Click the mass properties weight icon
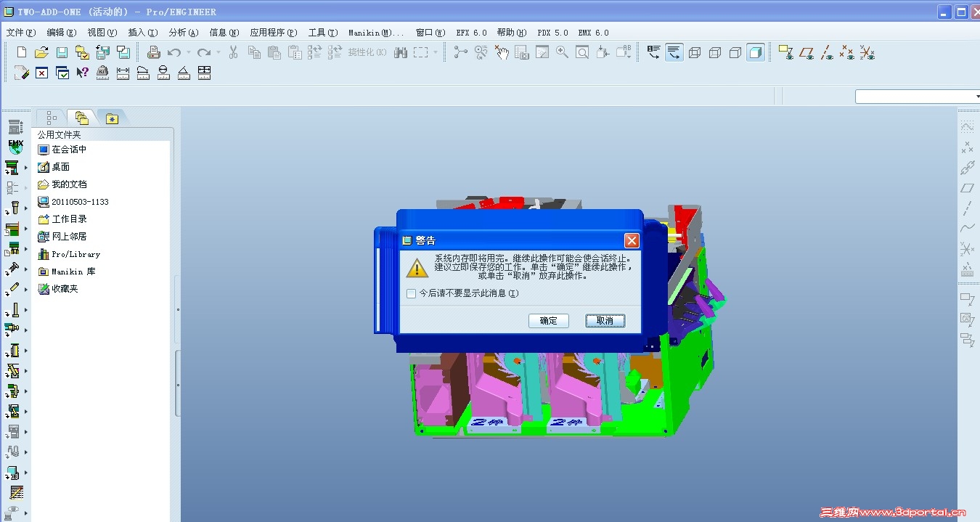The image size is (980, 522). pos(102,73)
